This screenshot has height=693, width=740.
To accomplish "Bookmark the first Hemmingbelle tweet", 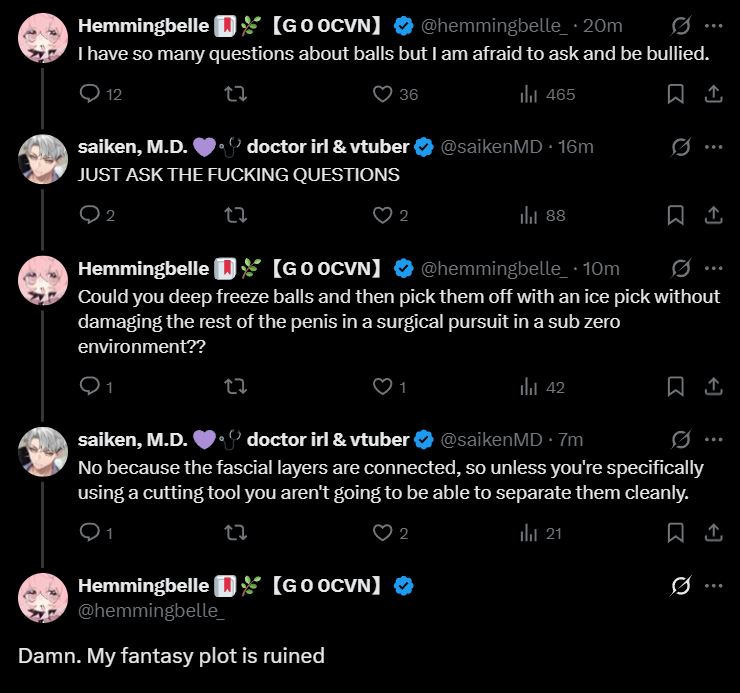I will pyautogui.click(x=675, y=94).
